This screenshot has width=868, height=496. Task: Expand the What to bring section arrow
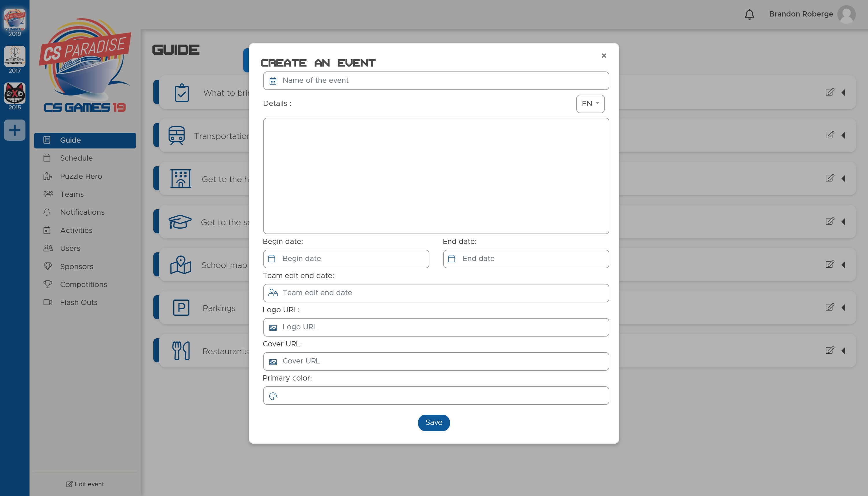pos(844,92)
